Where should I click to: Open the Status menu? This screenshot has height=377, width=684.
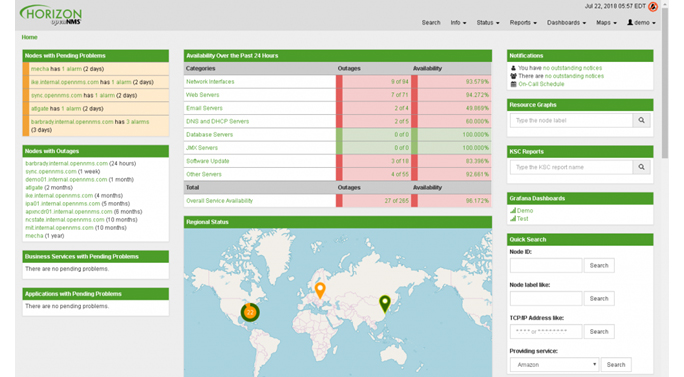488,22
